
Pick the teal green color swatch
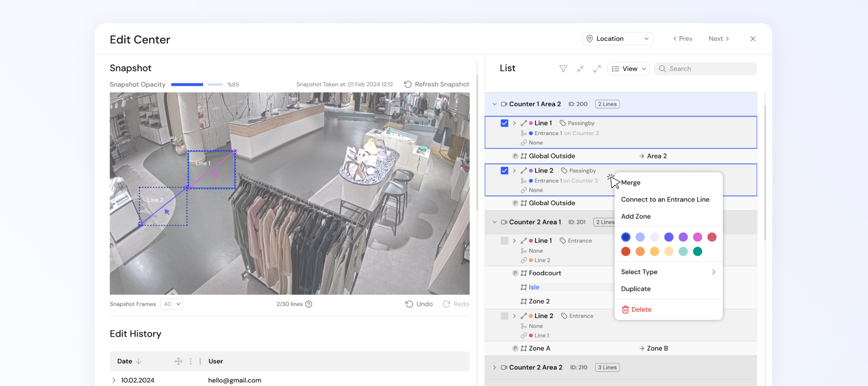[698, 251]
